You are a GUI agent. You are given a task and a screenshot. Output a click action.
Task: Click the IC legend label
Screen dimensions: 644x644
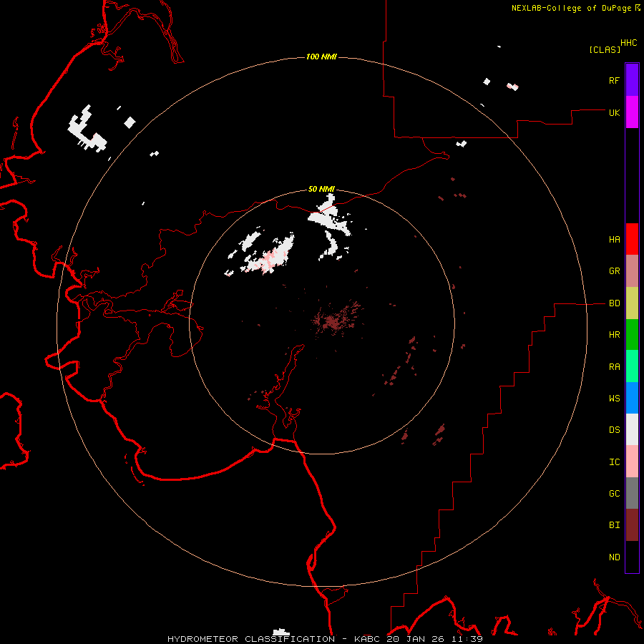(x=614, y=462)
